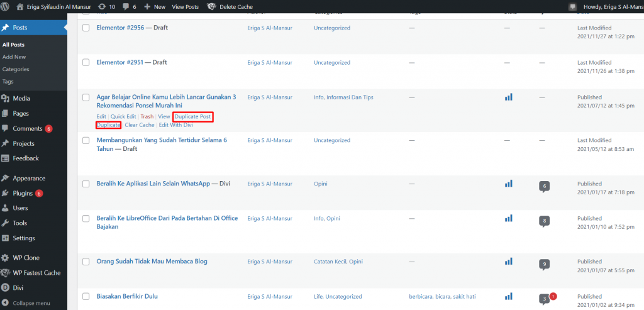View stats bars for WhatsApp post
Screen dimensions: 644x310
click(508, 184)
